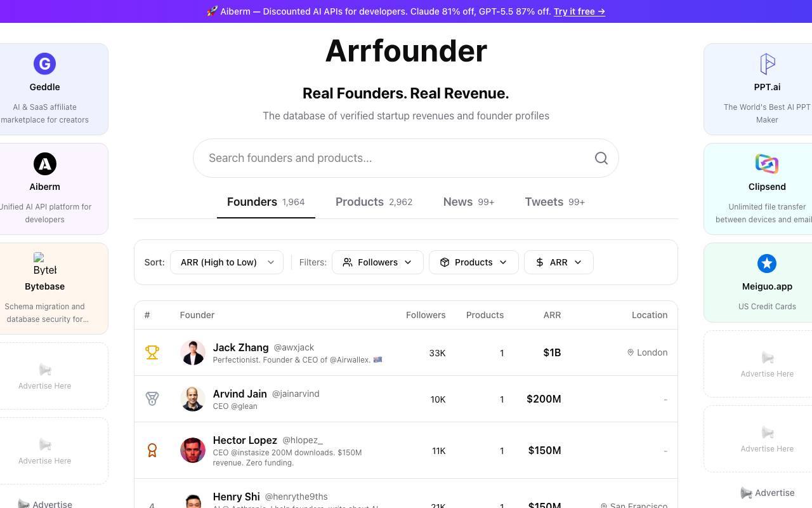The height and width of the screenshot is (508, 812).
Task: Click Jack Zhang's 33K followers count
Action: click(x=437, y=353)
